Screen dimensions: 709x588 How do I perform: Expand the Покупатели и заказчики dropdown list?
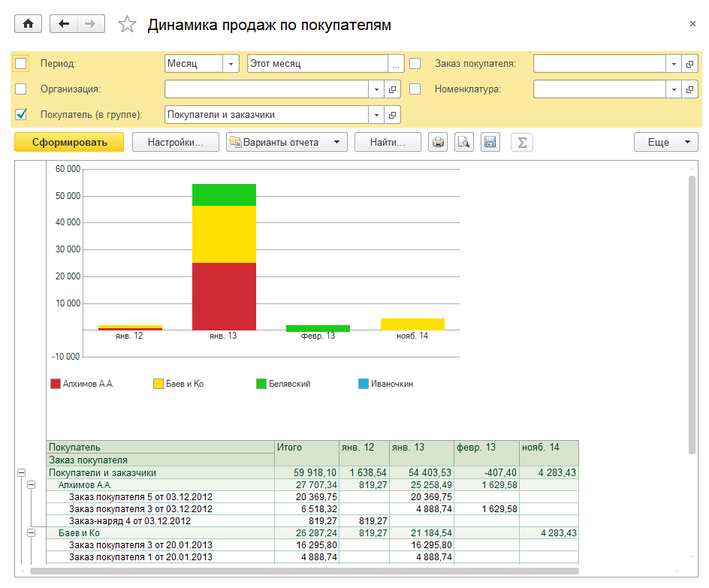(x=376, y=115)
